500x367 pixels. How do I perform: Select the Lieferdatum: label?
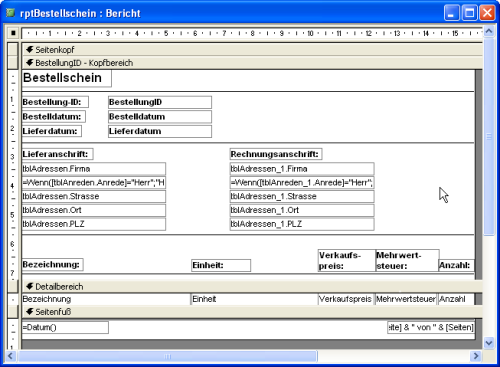coord(52,131)
